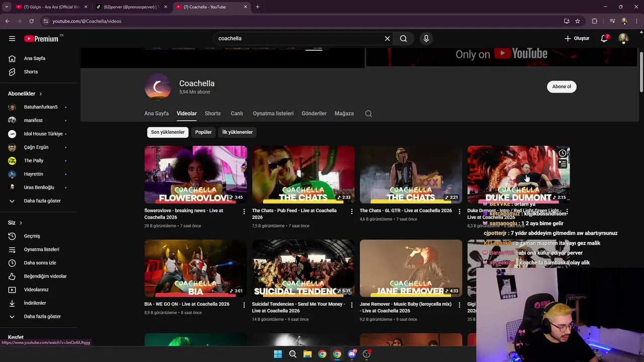This screenshot has width=644, height=362.
Task: Open Siz section chevron
Action: click(x=21, y=223)
